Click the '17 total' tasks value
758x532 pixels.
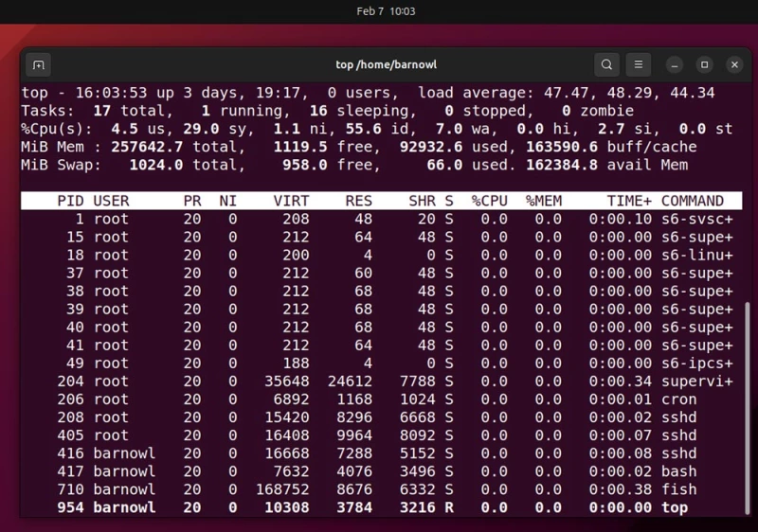(x=129, y=111)
